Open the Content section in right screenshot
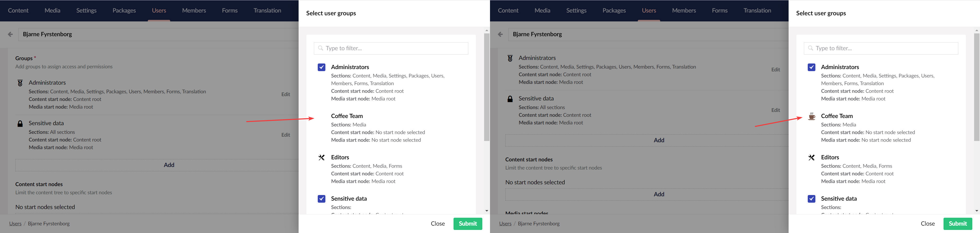Viewport: 980px width, 233px height. pos(508,11)
